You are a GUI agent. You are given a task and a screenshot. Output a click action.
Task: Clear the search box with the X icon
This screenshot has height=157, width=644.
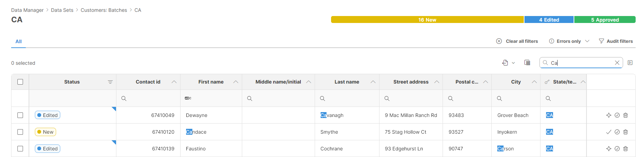pyautogui.click(x=617, y=63)
